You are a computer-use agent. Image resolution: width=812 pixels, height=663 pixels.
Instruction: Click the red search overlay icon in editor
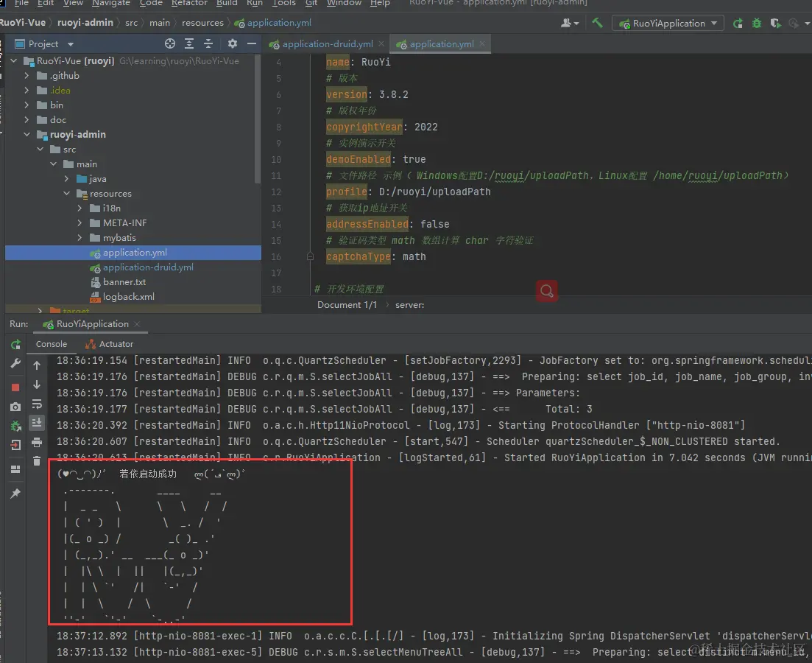pos(547,291)
